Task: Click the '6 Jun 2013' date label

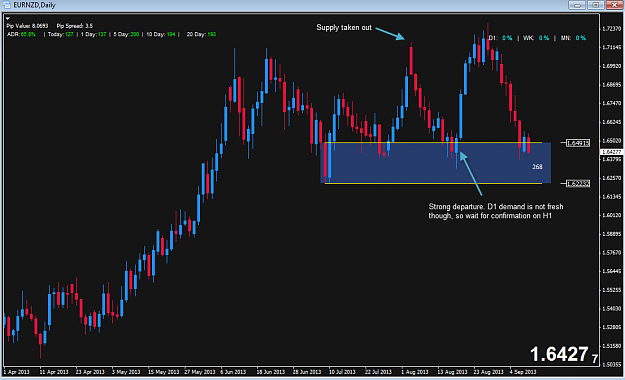Action: 233,372
